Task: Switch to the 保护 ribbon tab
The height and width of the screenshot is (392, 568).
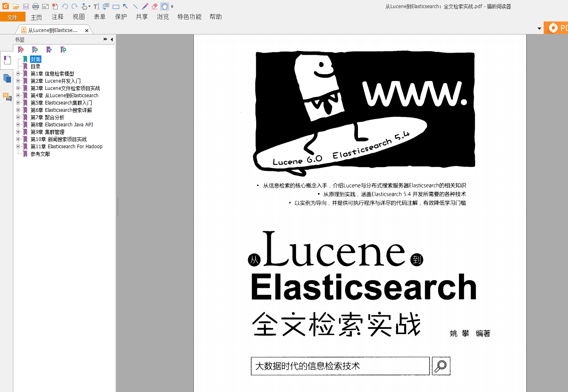Action: pyautogui.click(x=121, y=17)
